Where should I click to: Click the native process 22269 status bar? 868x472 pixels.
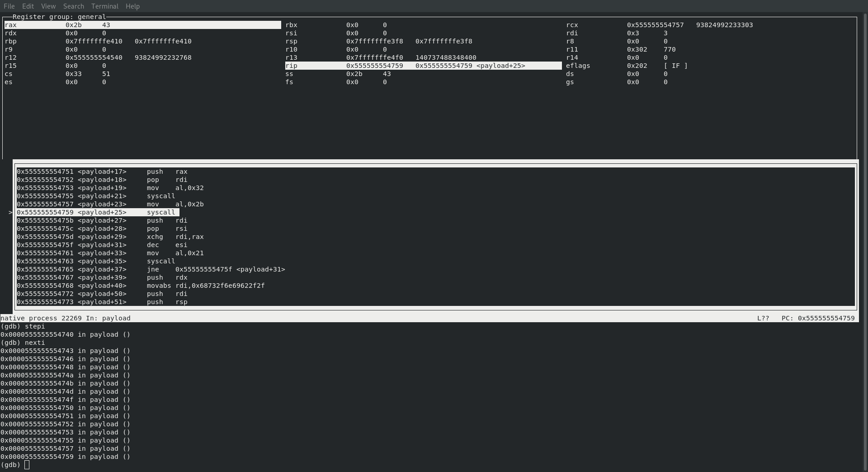click(x=66, y=318)
